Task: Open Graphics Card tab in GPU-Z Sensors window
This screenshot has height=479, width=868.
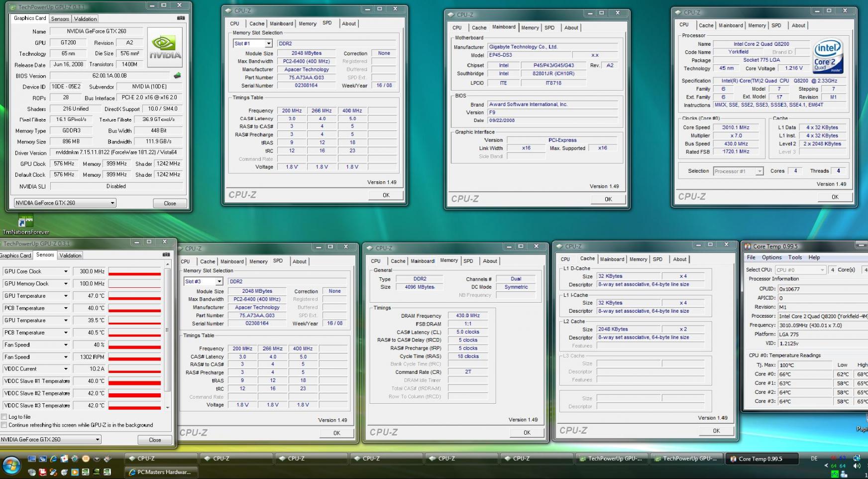Action: click(15, 255)
